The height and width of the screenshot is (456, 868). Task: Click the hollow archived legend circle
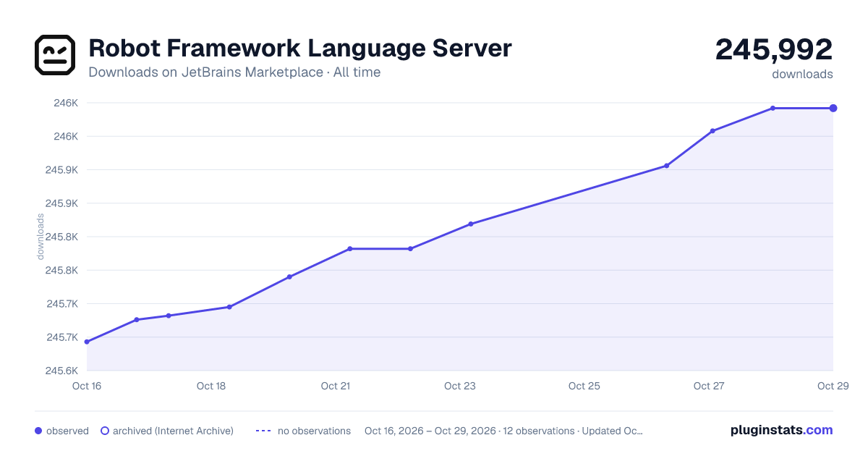105,431
